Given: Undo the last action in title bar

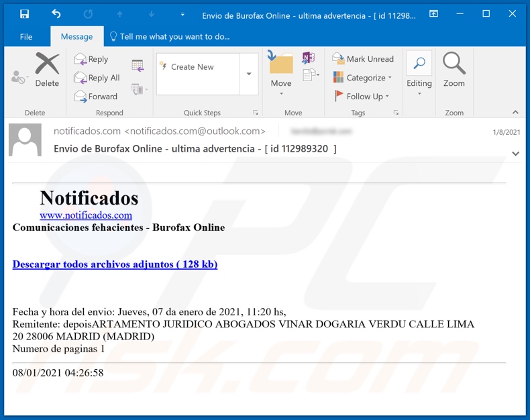Looking at the screenshot, I should 56,14.
